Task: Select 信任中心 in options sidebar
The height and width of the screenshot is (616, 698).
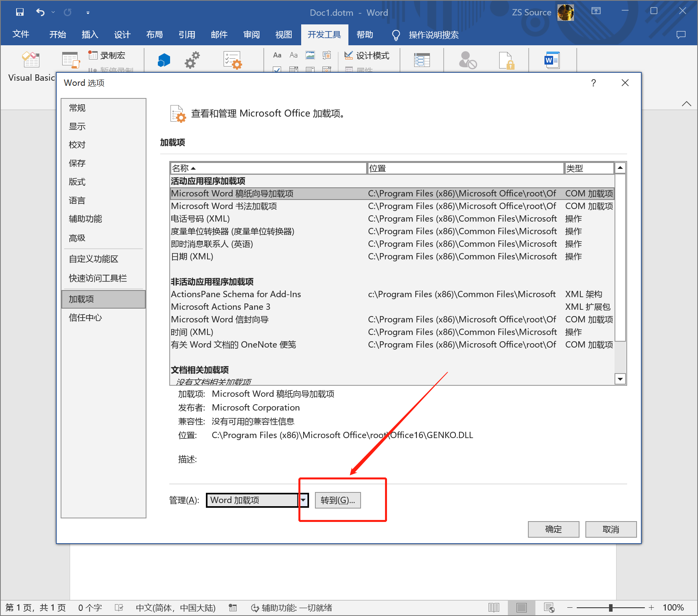Action: [x=85, y=318]
